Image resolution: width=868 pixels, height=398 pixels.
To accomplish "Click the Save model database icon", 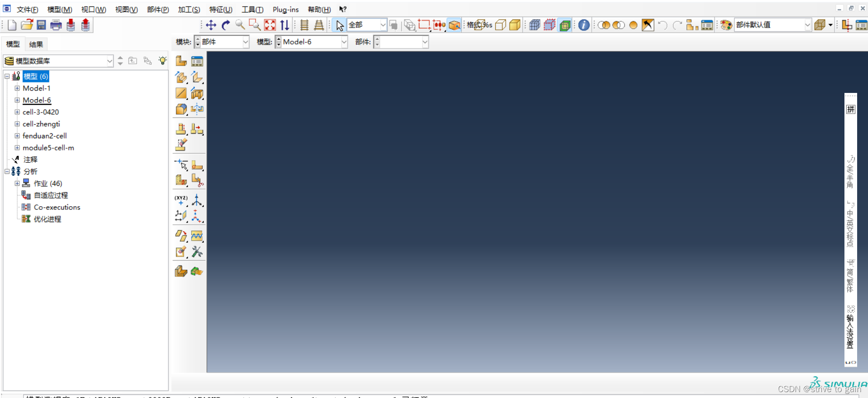I will (x=41, y=25).
